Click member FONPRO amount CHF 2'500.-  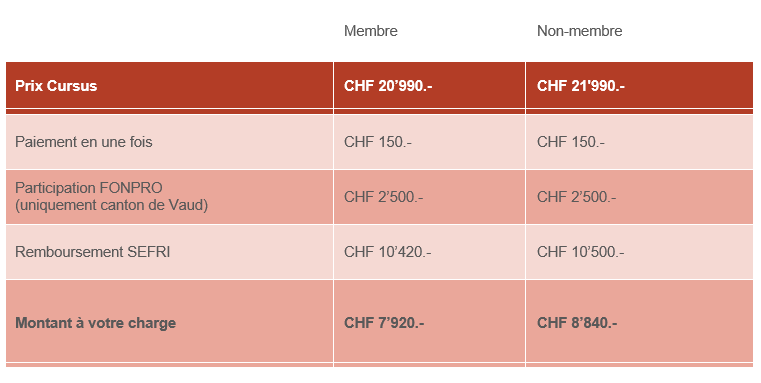(383, 197)
